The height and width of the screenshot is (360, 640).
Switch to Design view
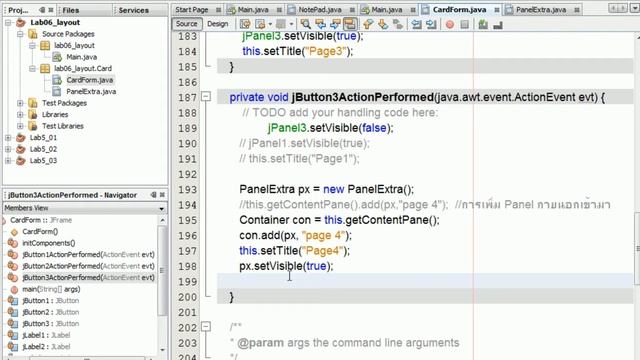tap(218, 24)
